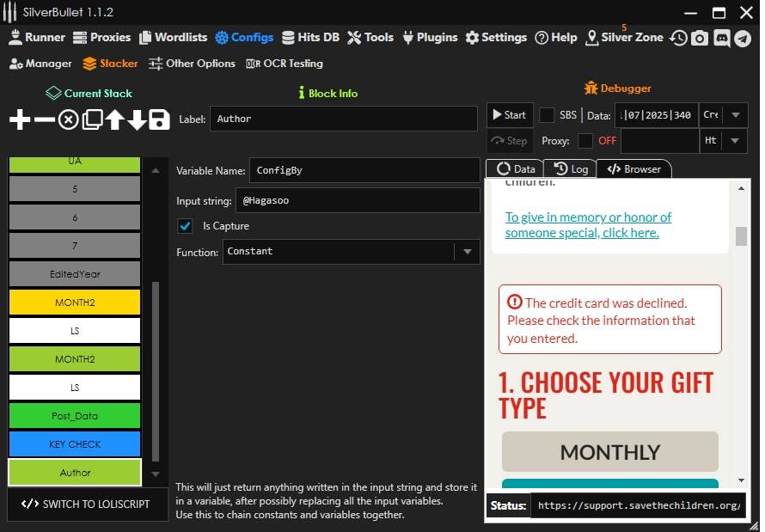Disable block using circled X icon
The image size is (765, 532).
68,119
